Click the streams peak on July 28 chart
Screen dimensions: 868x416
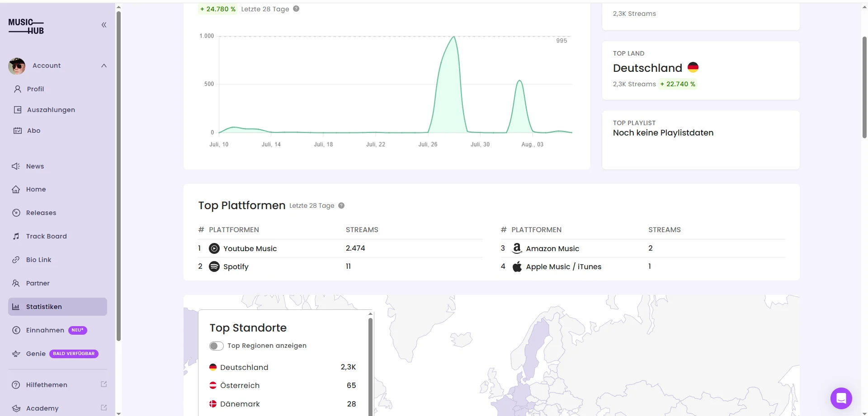pos(454,37)
